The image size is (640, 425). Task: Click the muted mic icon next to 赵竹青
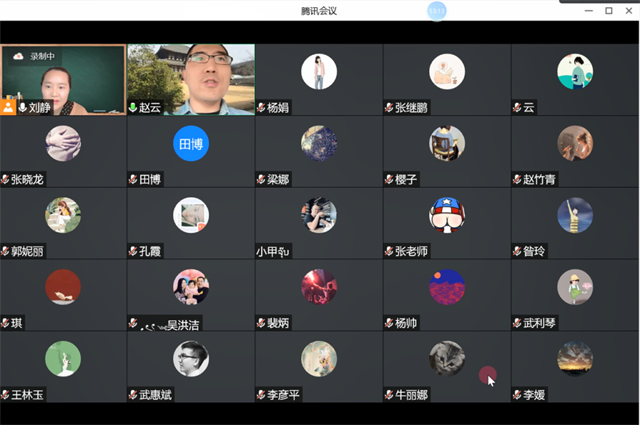517,179
